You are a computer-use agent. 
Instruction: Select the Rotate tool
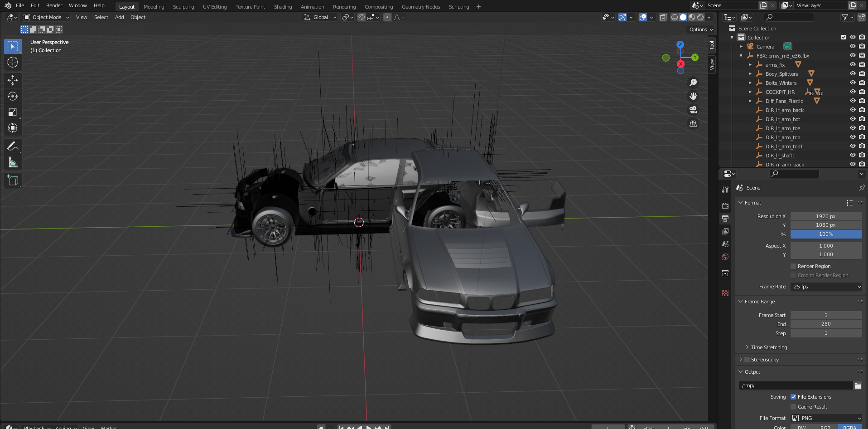pyautogui.click(x=13, y=96)
